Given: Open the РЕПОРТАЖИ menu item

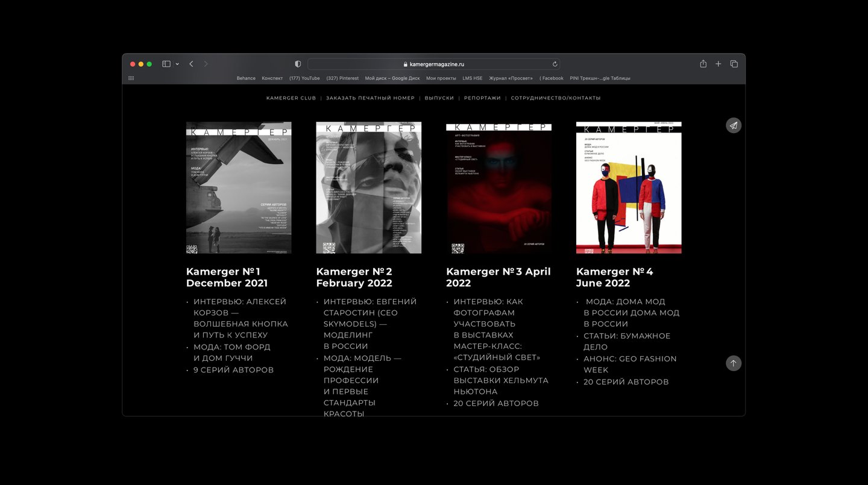Looking at the screenshot, I should click(482, 98).
